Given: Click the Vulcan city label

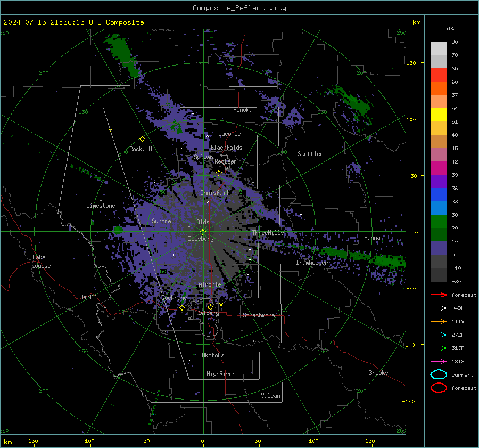Looking at the screenshot, I should [270, 396].
